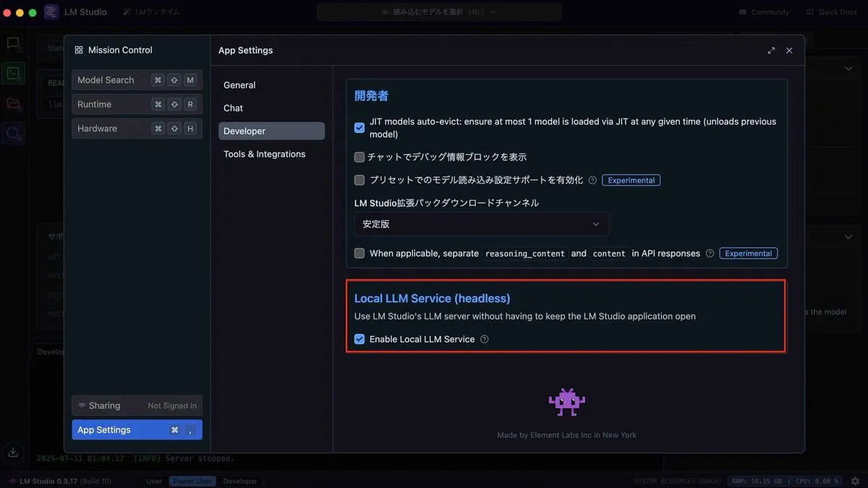Screen dimensions: 868x488
Task: Uncheck JIT models auto-evict checkbox
Action: coord(359,128)
